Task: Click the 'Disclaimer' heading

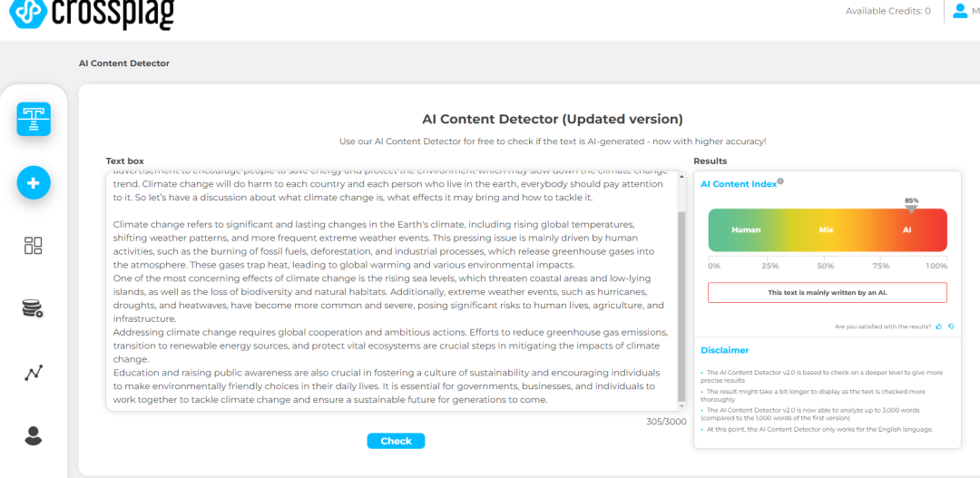Action: pos(724,350)
